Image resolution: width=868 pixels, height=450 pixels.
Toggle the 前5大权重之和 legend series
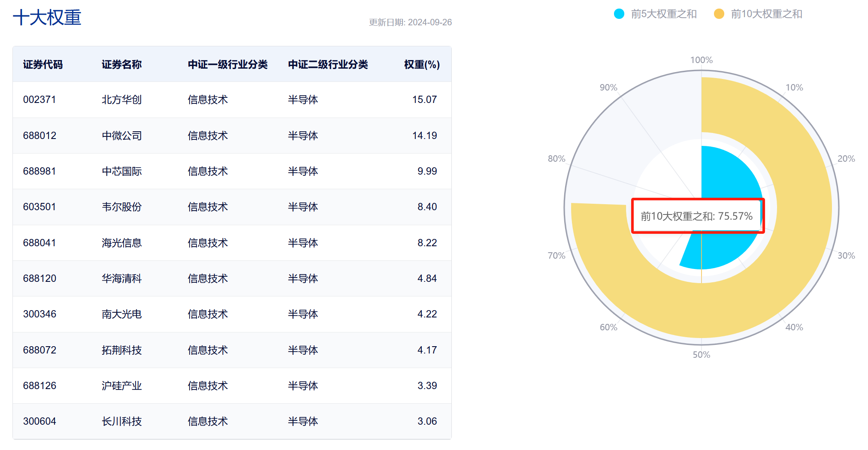663,14
